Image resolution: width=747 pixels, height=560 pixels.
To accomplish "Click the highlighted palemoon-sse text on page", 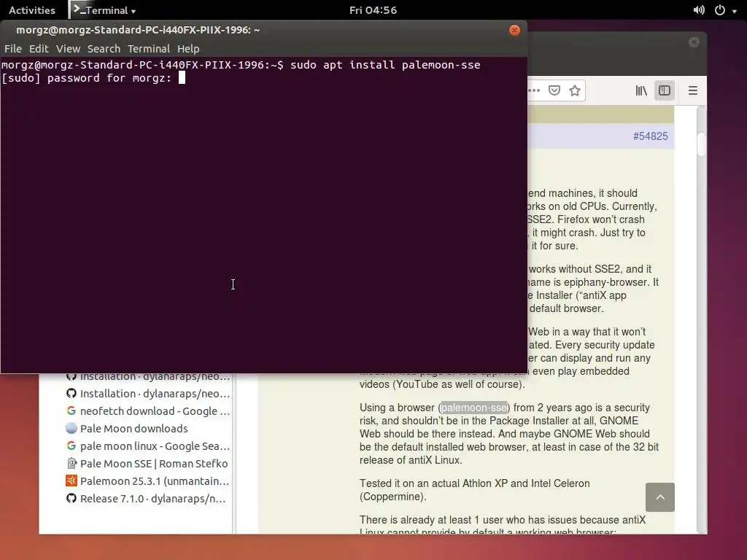I will click(473, 408).
